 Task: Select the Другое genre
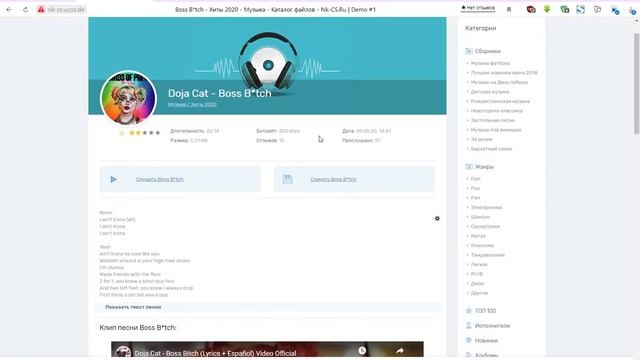point(479,293)
